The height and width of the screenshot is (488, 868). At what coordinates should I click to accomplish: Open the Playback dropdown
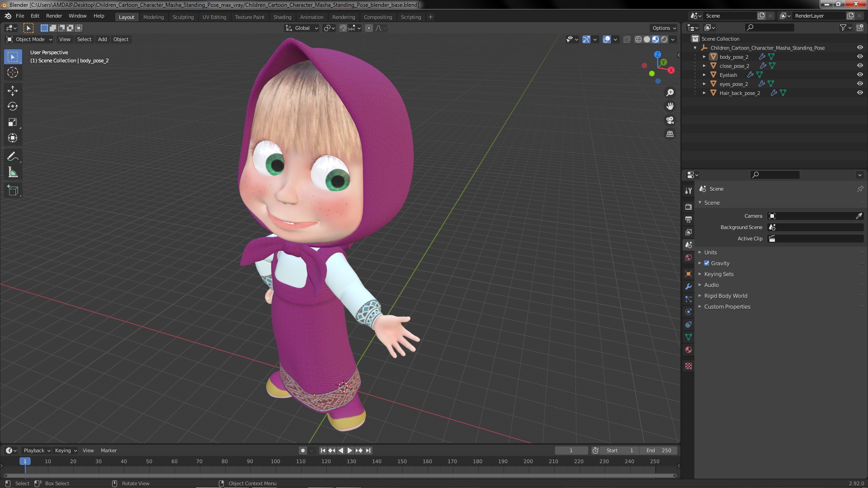point(37,450)
